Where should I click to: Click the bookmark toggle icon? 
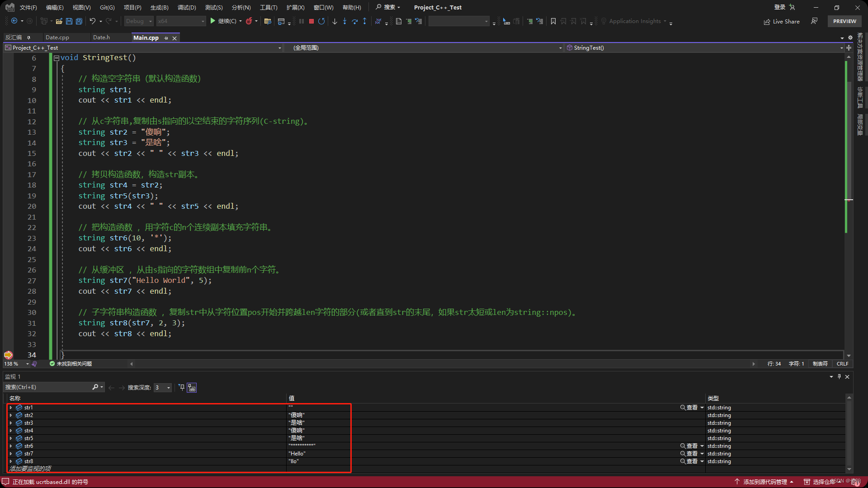553,21
